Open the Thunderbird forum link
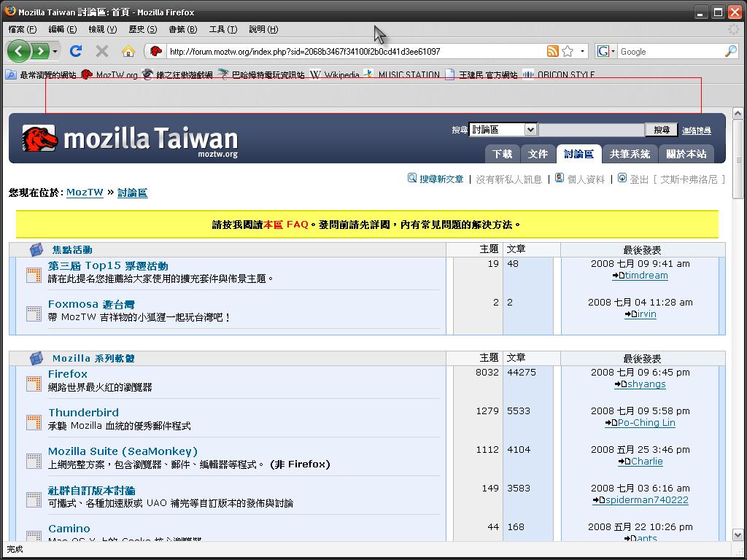This screenshot has width=747, height=560. [83, 413]
